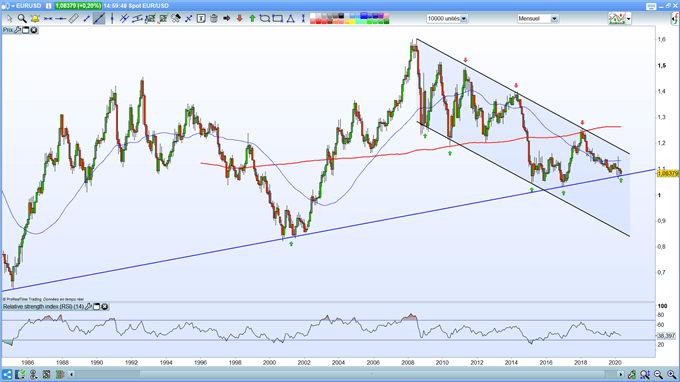Click the red and green bars icon
Image resolution: width=680 pixels, height=382 pixels.
tap(60, 374)
